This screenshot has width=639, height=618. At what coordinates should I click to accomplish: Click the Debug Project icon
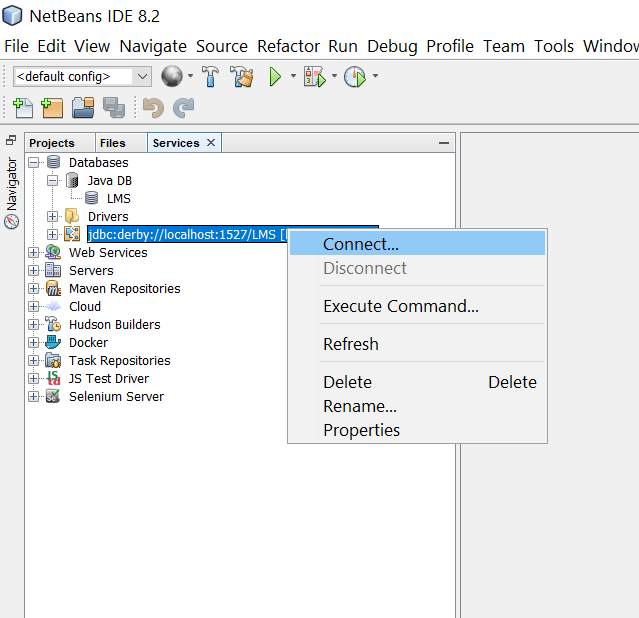point(315,76)
